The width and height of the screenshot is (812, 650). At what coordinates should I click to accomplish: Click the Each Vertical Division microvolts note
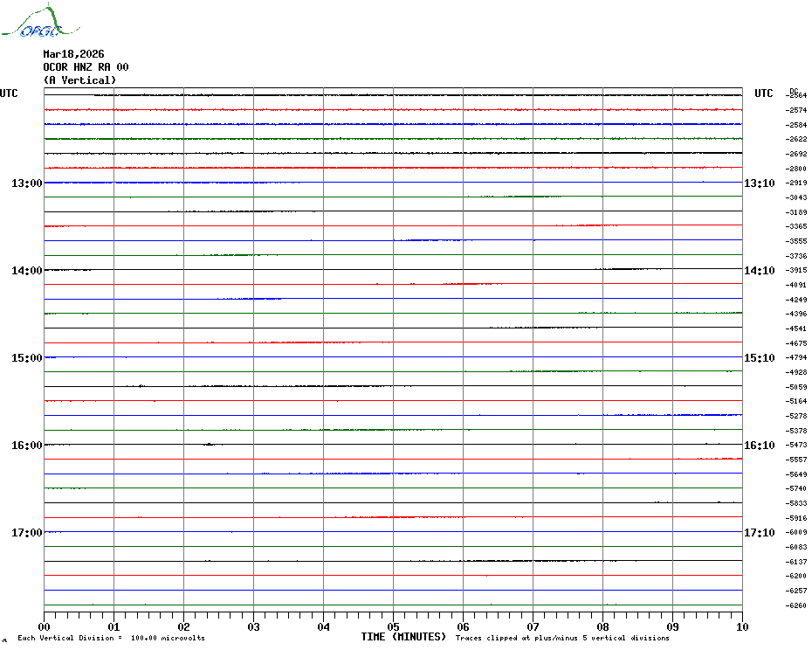click(111, 639)
